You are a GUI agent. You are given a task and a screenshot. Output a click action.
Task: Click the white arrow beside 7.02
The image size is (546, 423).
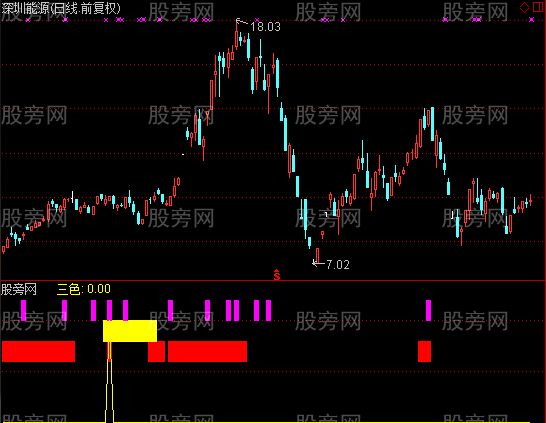(x=318, y=264)
